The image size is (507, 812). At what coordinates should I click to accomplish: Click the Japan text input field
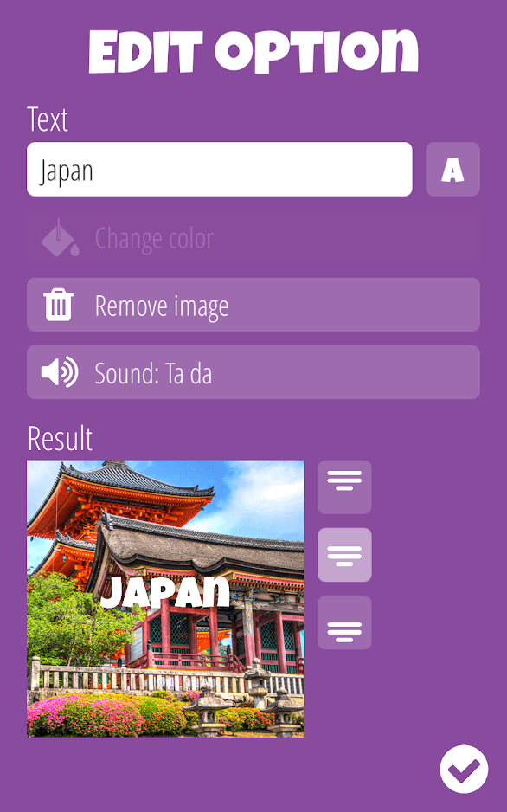[x=220, y=170]
